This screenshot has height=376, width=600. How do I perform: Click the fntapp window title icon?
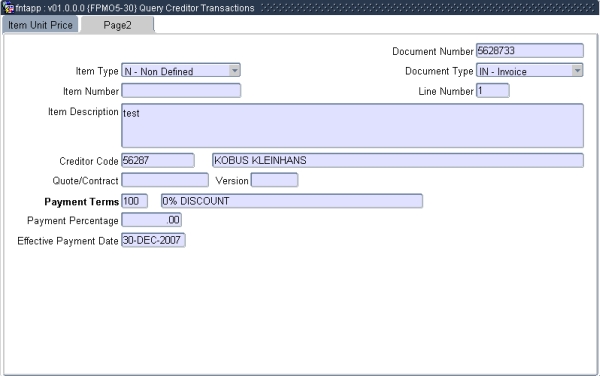tap(8, 8)
